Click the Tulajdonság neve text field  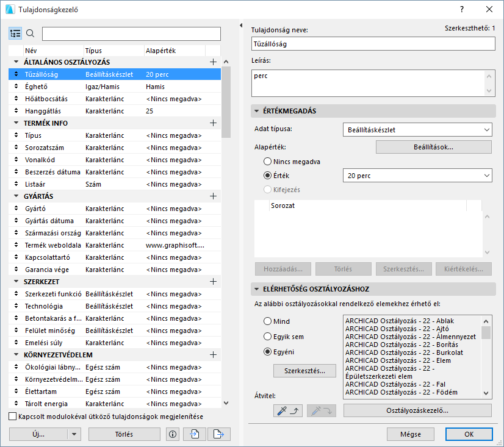coord(373,44)
